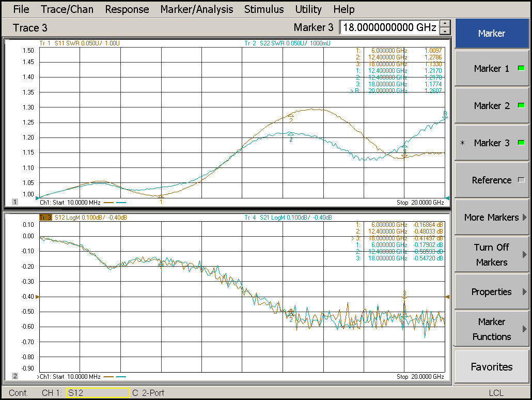Select Tr 1 S11 SWR trace label
Viewport: 532px width, 400px height.
80,43
